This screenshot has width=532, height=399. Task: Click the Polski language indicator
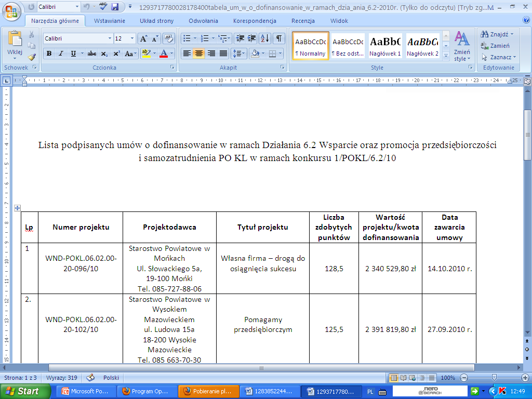click(111, 378)
